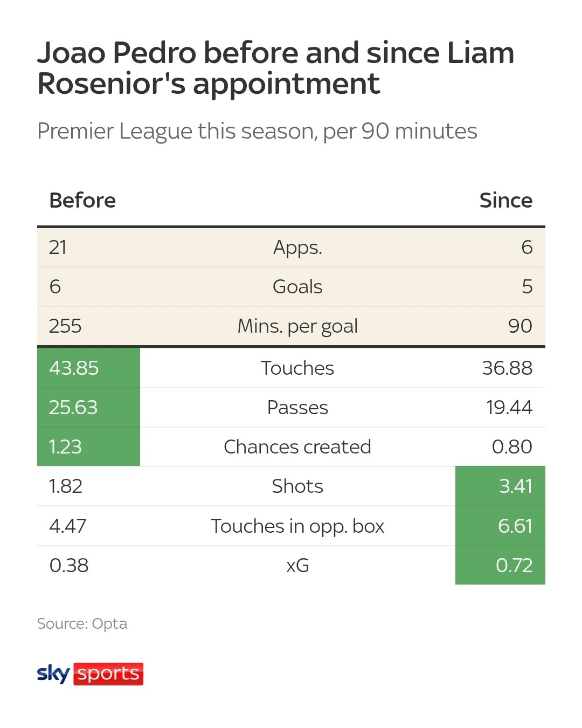582x728 pixels.
Task: Click the "Goals" row label
Action: (x=297, y=286)
